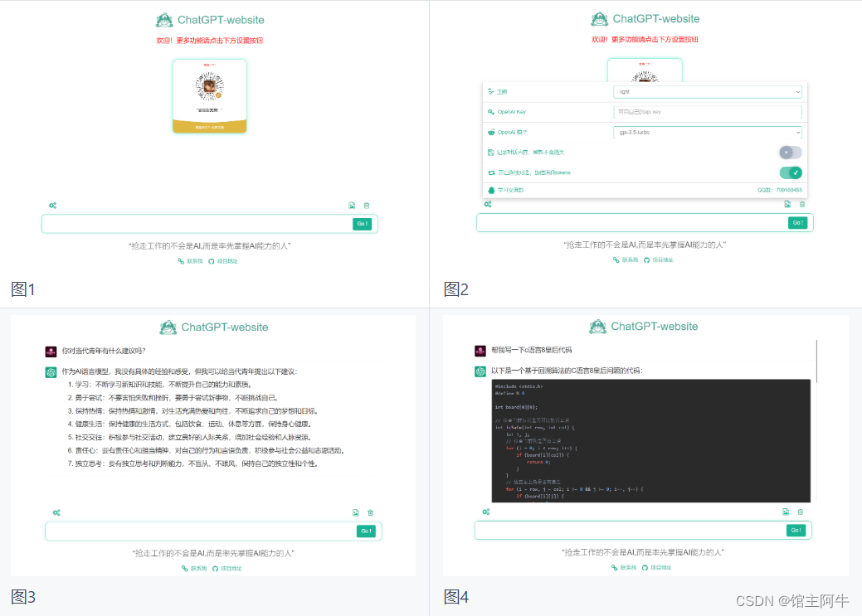This screenshot has height=616, width=862.
Task: Open settings gears icon in 图4 panel
Action: click(486, 512)
